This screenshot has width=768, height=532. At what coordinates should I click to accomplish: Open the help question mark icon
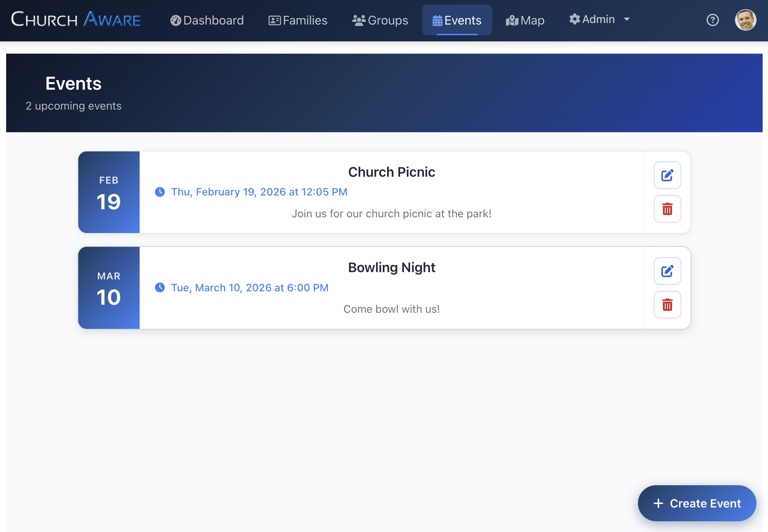(712, 20)
